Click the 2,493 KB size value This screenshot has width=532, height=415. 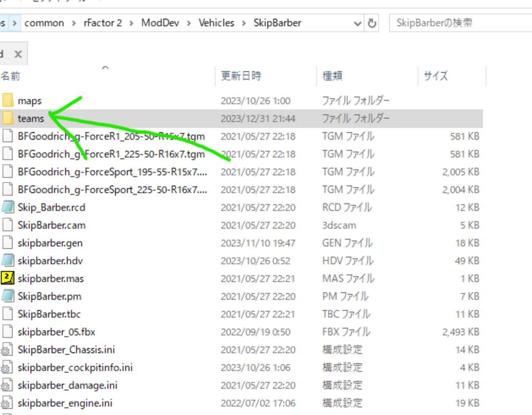click(x=460, y=332)
